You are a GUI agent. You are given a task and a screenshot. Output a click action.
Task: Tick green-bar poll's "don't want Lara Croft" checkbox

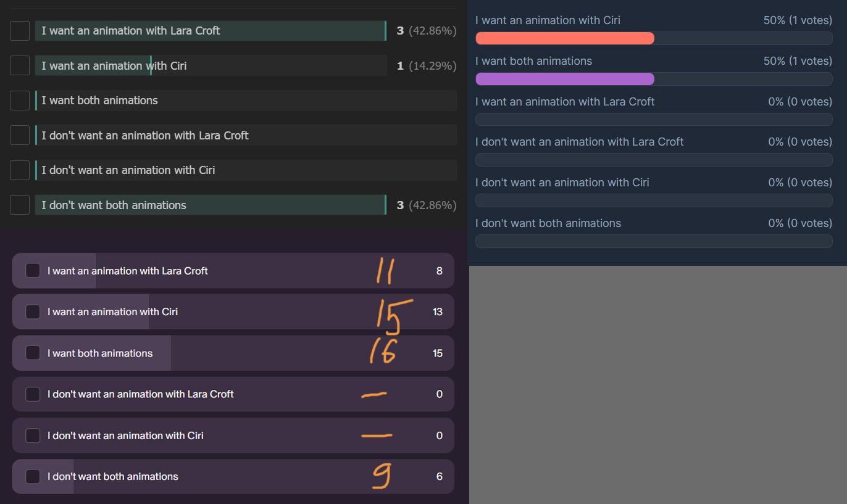tap(20, 135)
